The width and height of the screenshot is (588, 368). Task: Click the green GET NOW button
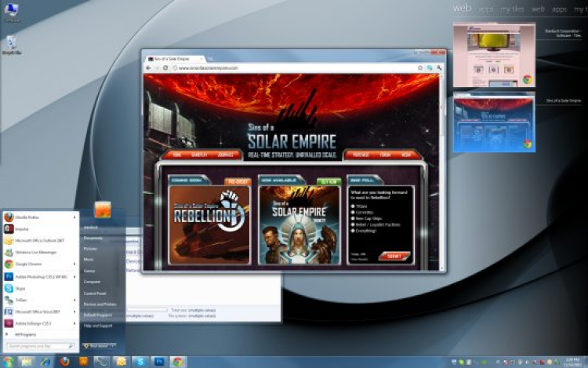point(328,181)
